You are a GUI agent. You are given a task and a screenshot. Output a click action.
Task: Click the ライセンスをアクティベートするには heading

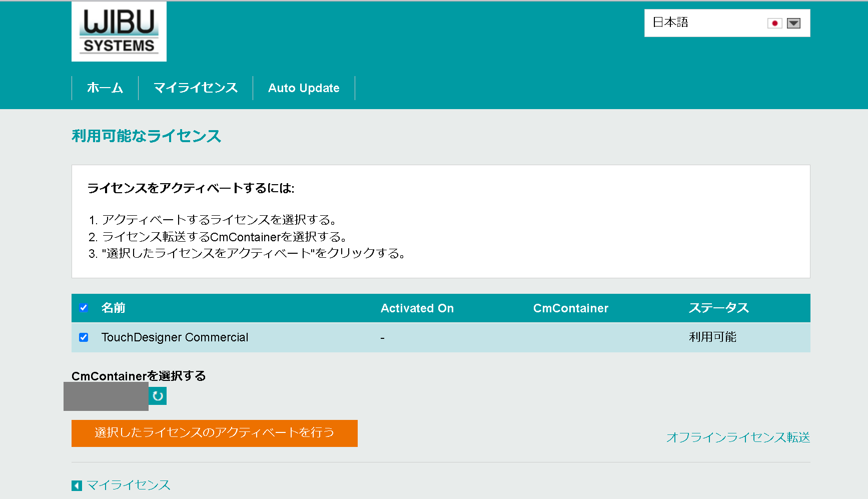click(191, 188)
